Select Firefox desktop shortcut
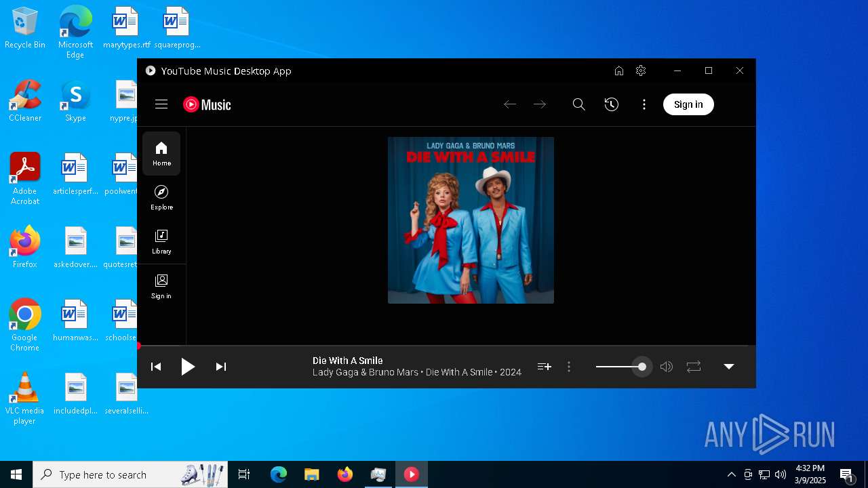 coord(25,247)
